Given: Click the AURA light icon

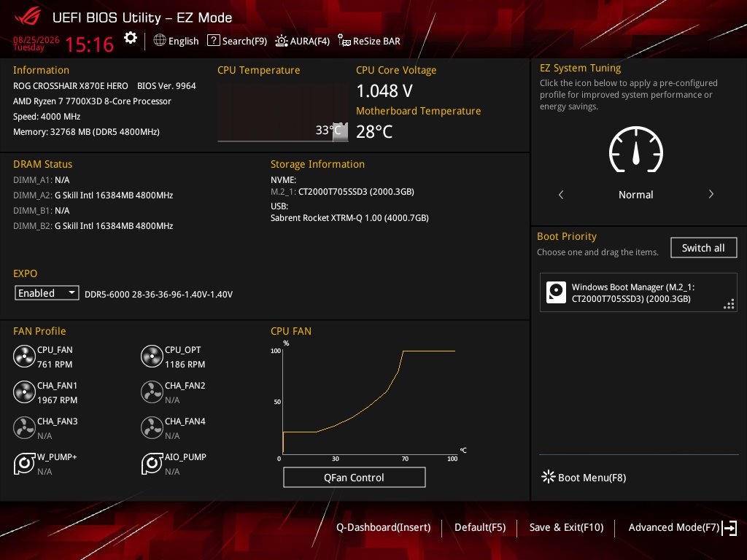Looking at the screenshot, I should [282, 41].
